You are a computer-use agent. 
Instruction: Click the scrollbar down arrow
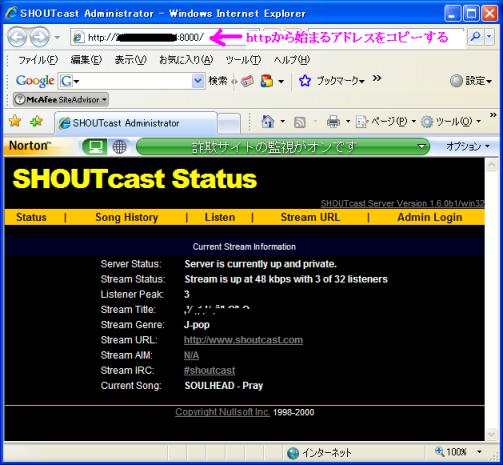click(x=491, y=434)
